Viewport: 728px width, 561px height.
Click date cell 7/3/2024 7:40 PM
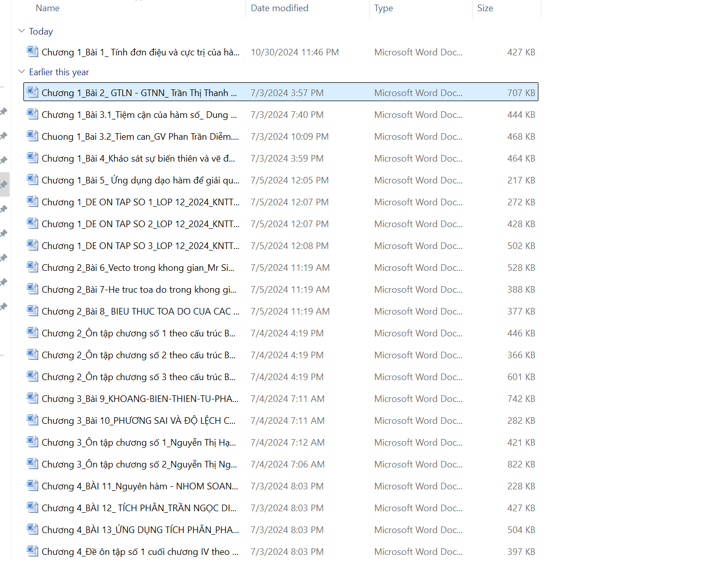click(287, 115)
